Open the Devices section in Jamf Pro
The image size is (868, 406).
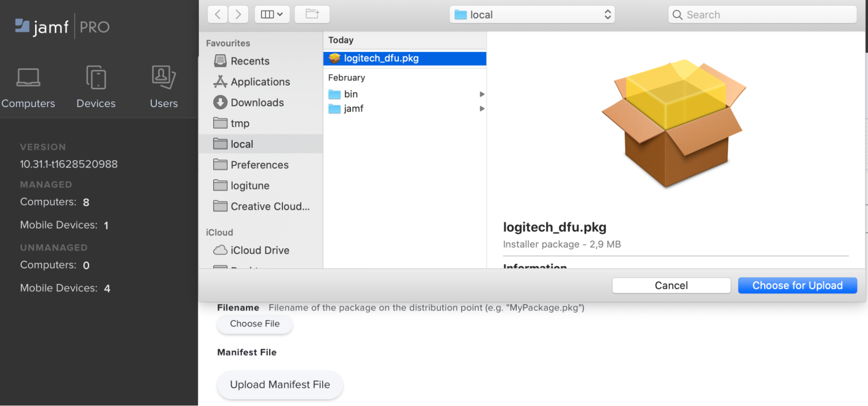pyautogui.click(x=96, y=88)
